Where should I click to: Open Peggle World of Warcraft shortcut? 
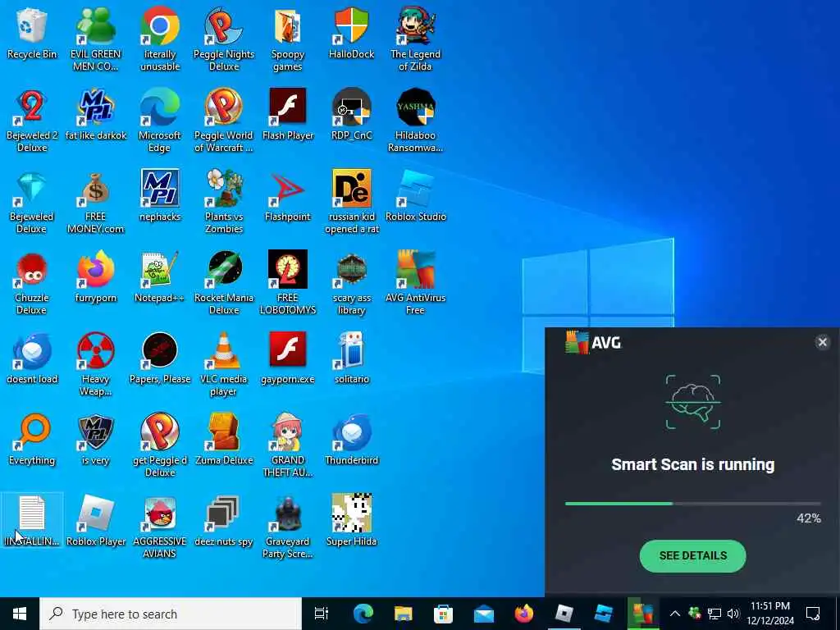coord(224,119)
